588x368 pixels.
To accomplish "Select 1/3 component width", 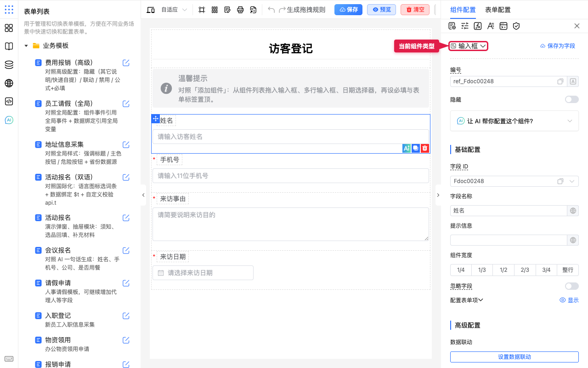I will (x=482, y=270).
